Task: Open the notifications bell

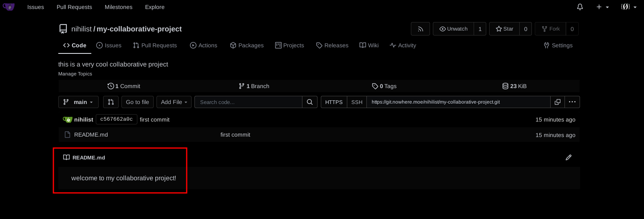Action: 580,7
